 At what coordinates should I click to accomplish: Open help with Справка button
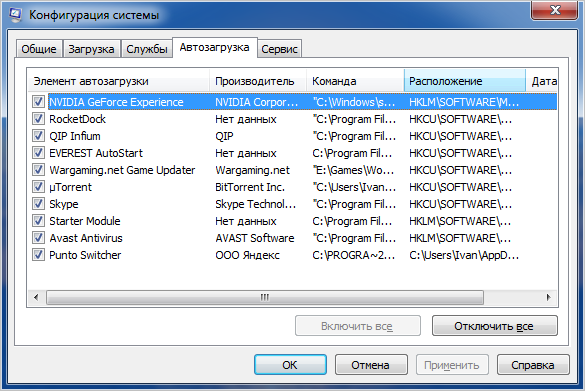coord(533,365)
